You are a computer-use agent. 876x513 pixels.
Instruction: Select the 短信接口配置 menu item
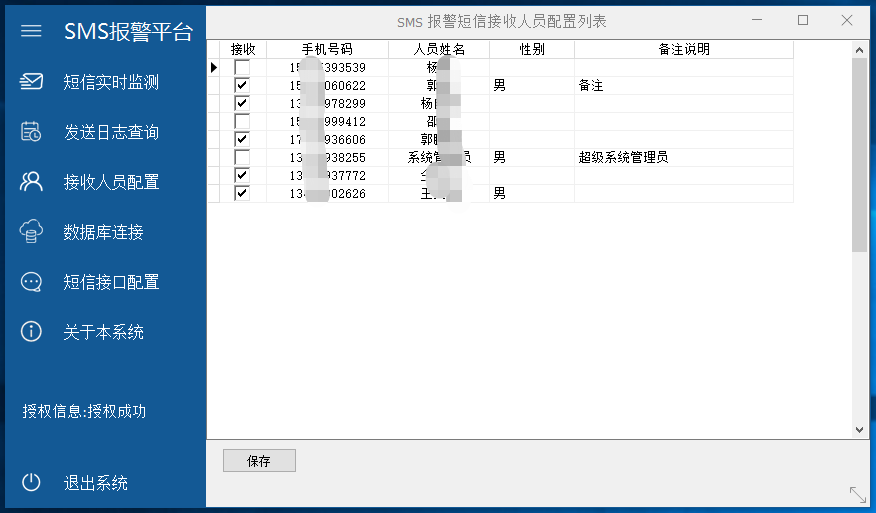[x=111, y=282]
